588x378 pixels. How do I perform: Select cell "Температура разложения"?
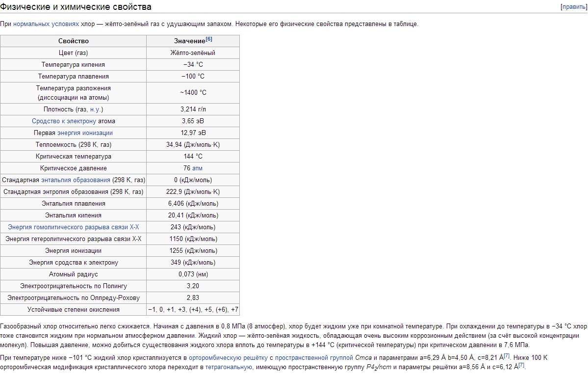tap(73, 93)
